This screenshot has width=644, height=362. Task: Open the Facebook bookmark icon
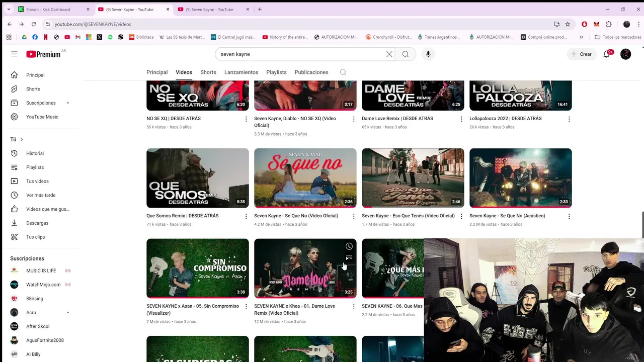point(35,37)
